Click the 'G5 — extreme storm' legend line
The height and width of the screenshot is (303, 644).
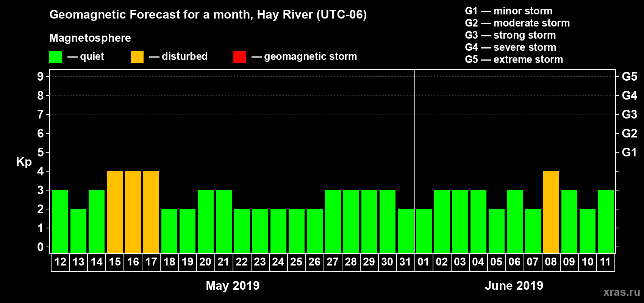pos(514,59)
